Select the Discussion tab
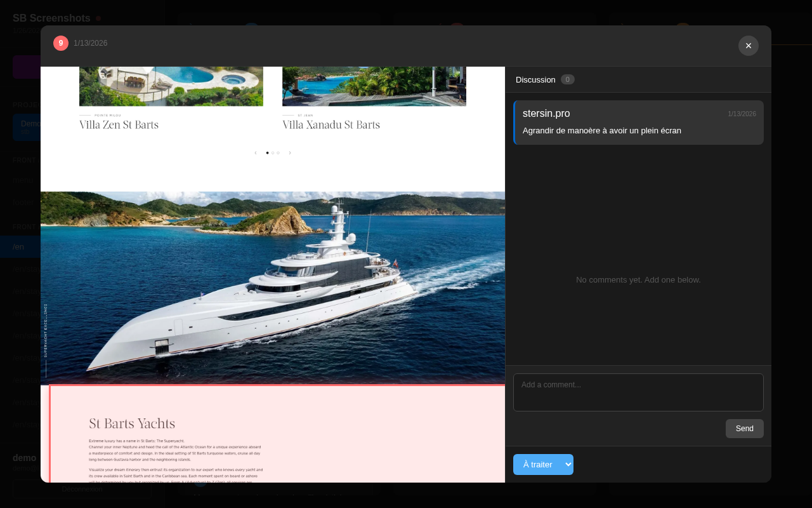This screenshot has width=812, height=508. click(535, 79)
